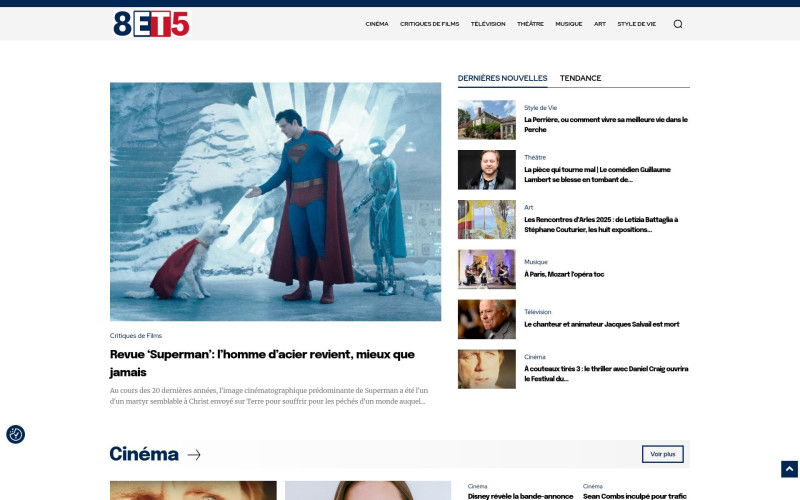Open the Musique menu item
Image resolution: width=800 pixels, height=500 pixels.
[568, 24]
